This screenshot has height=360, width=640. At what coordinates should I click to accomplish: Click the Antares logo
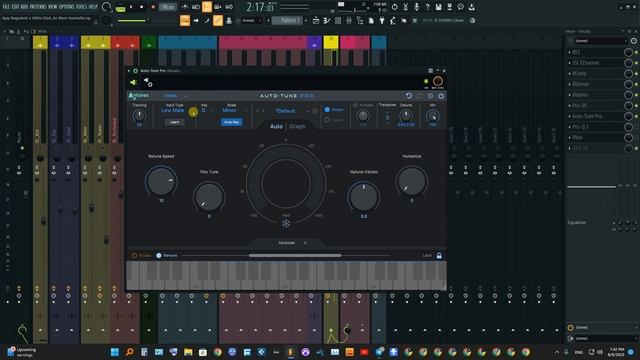[138, 96]
